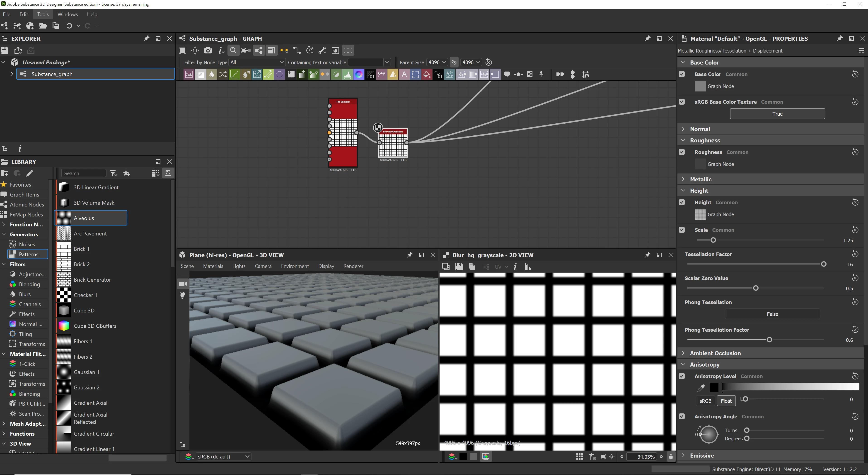This screenshot has width=868, height=475.
Task: Click the Float button under Anisotropy Level
Action: click(x=726, y=401)
